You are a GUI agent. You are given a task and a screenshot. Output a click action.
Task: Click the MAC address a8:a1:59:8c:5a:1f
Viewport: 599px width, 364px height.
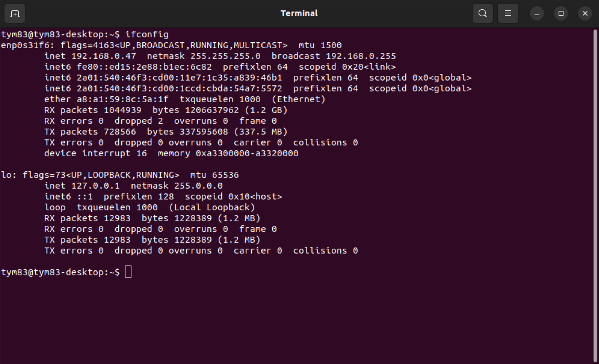123,99
